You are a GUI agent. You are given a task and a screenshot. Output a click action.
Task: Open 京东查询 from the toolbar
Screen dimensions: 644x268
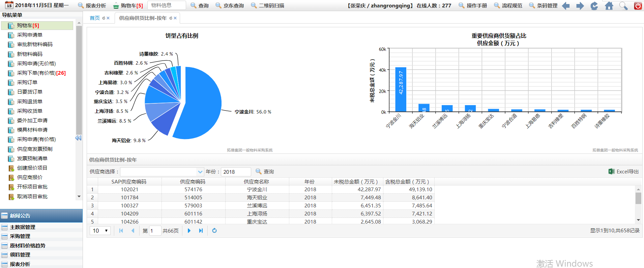tap(230, 6)
